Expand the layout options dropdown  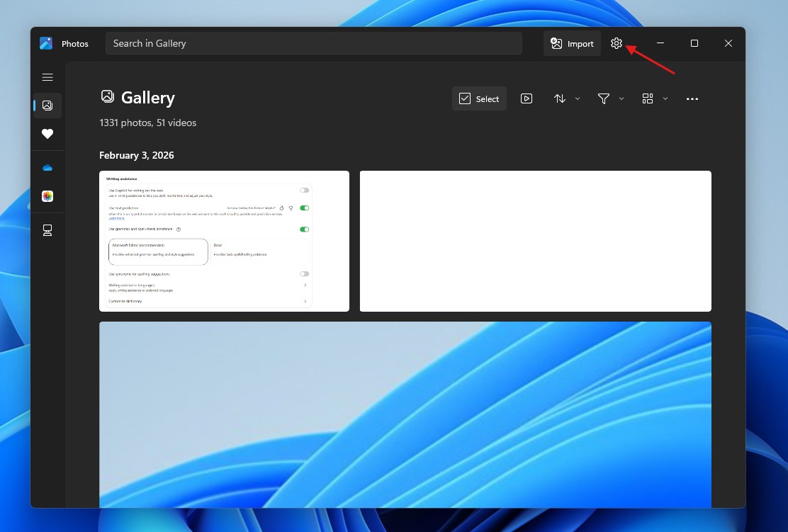click(x=665, y=98)
